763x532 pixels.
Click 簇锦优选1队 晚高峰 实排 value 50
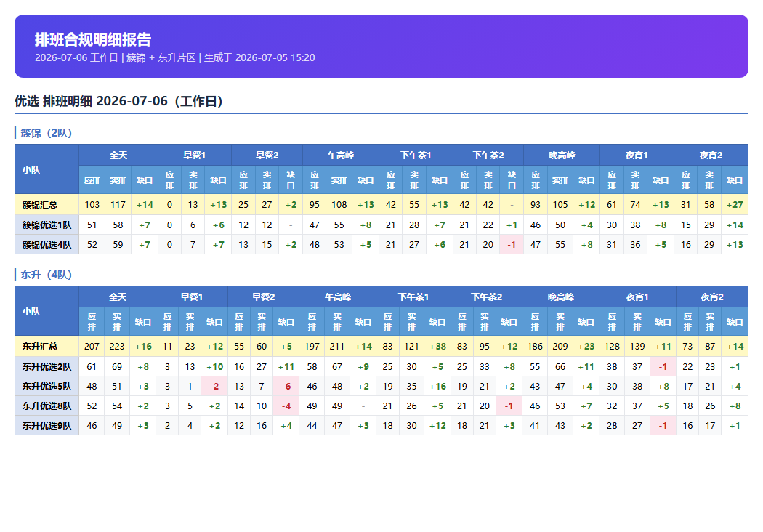tap(560, 225)
